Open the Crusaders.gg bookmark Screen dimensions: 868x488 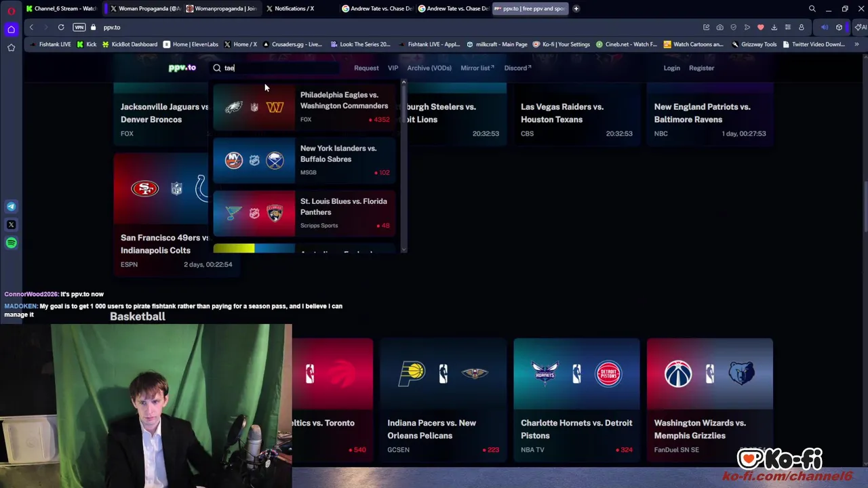click(x=292, y=44)
